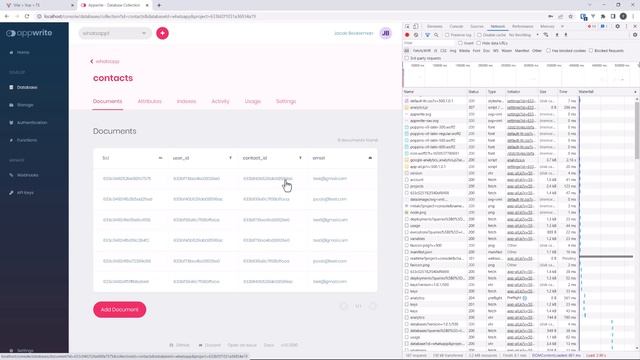This screenshot has width=640, height=360.
Task: Expand more DevTools tabs chevron
Action: tap(562, 27)
